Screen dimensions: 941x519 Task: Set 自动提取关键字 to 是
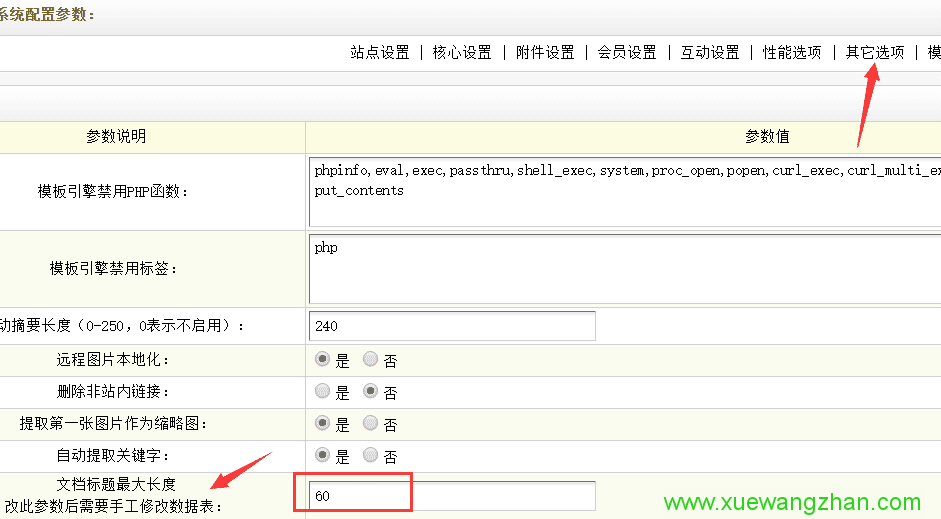[x=323, y=456]
